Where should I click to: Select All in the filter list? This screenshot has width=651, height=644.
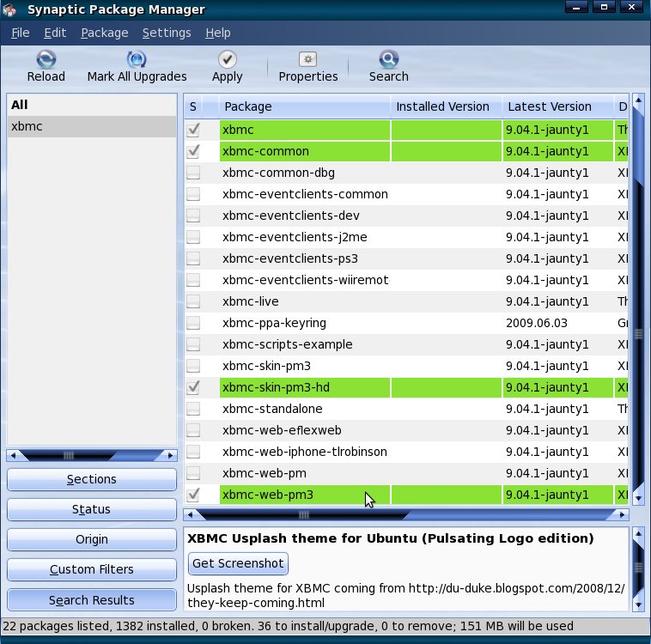tap(92, 105)
